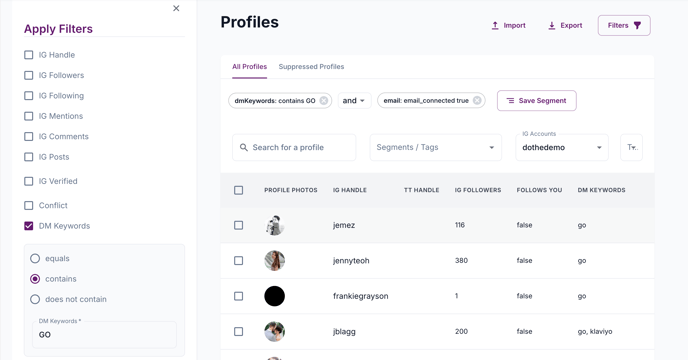The height and width of the screenshot is (360, 688).
Task: Open the jennyteoh handle
Action: (351, 261)
